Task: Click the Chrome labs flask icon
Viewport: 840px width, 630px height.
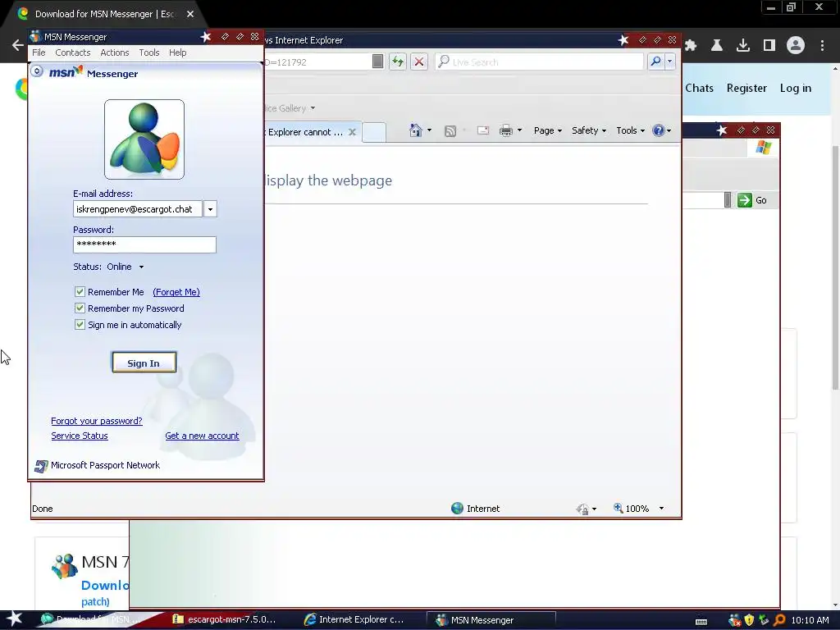Action: point(717,46)
